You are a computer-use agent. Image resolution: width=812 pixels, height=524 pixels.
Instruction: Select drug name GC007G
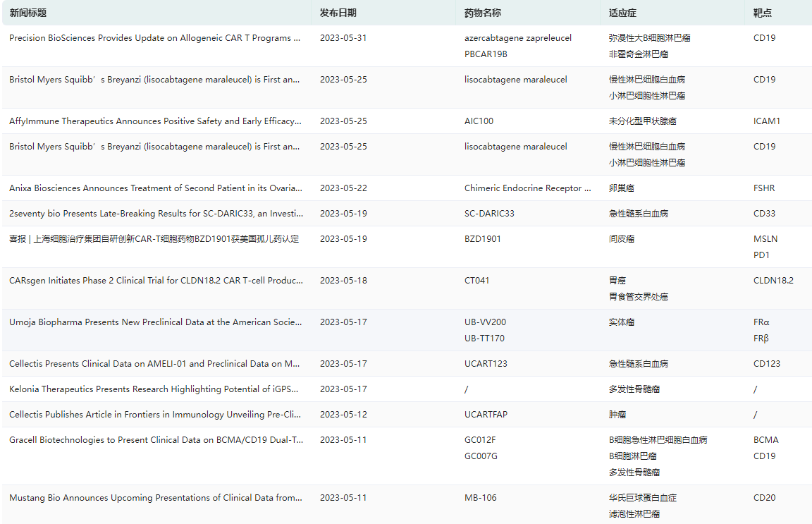coord(481,456)
